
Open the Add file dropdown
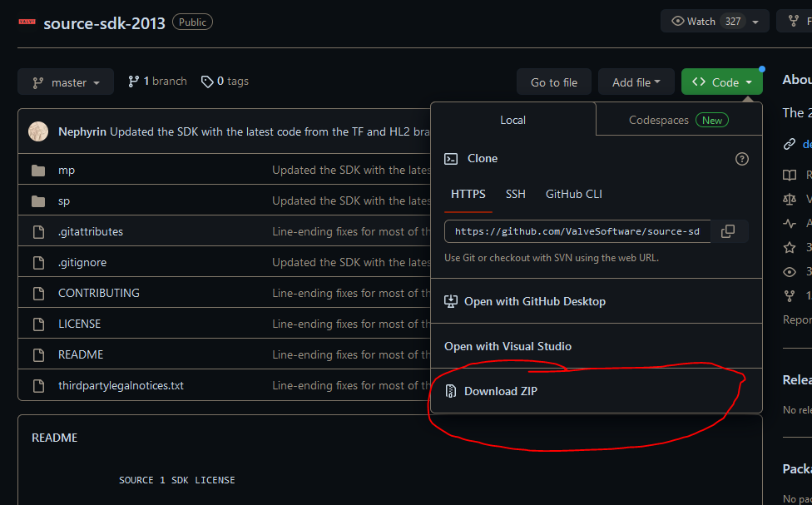coord(636,82)
